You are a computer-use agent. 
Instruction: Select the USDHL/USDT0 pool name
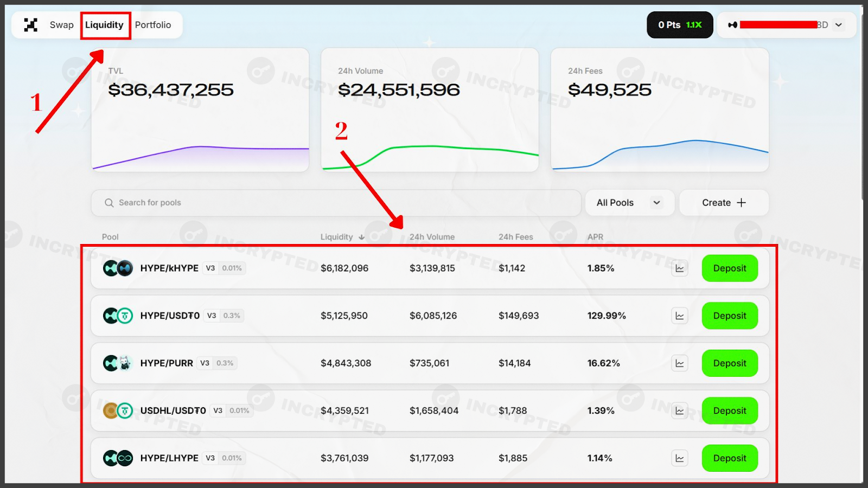173,410
